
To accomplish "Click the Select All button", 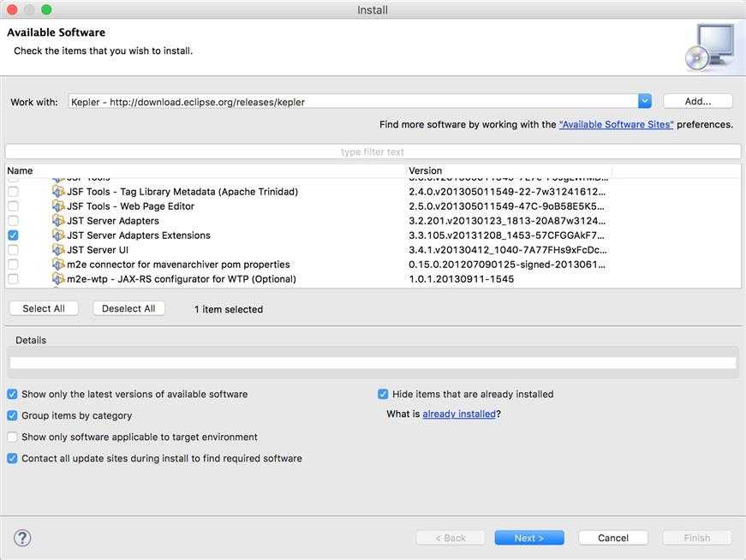I will (44, 308).
